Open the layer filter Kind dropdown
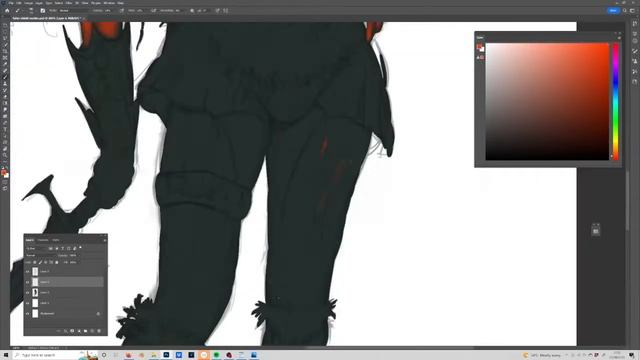The height and width of the screenshot is (360, 640). 36,248
